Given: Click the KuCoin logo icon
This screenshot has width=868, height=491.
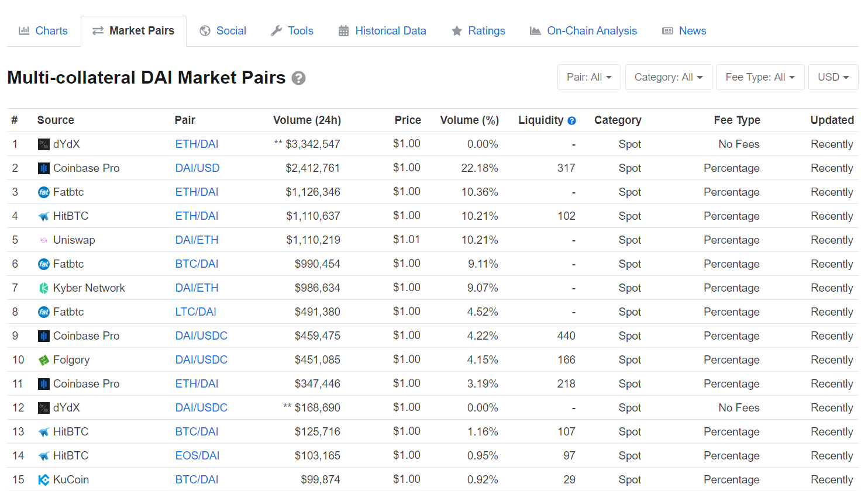Looking at the screenshot, I should click(44, 480).
